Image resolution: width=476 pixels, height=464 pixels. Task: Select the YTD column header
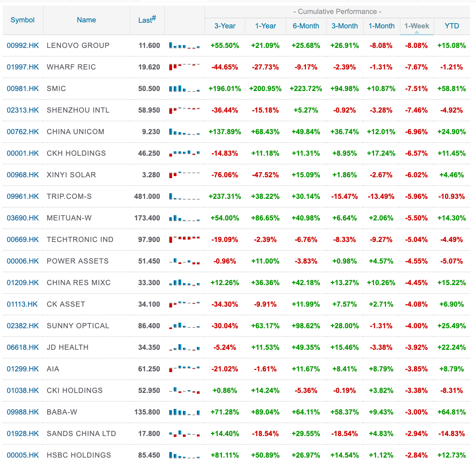(452, 26)
